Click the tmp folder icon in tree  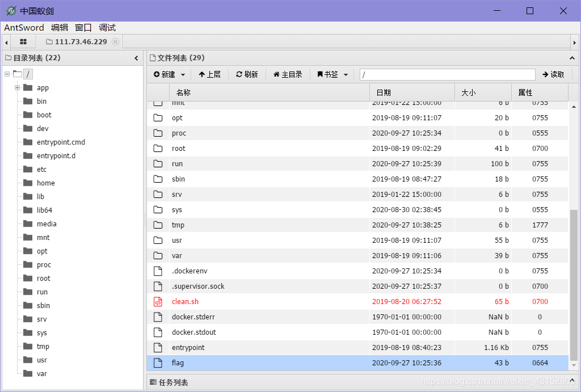point(28,346)
